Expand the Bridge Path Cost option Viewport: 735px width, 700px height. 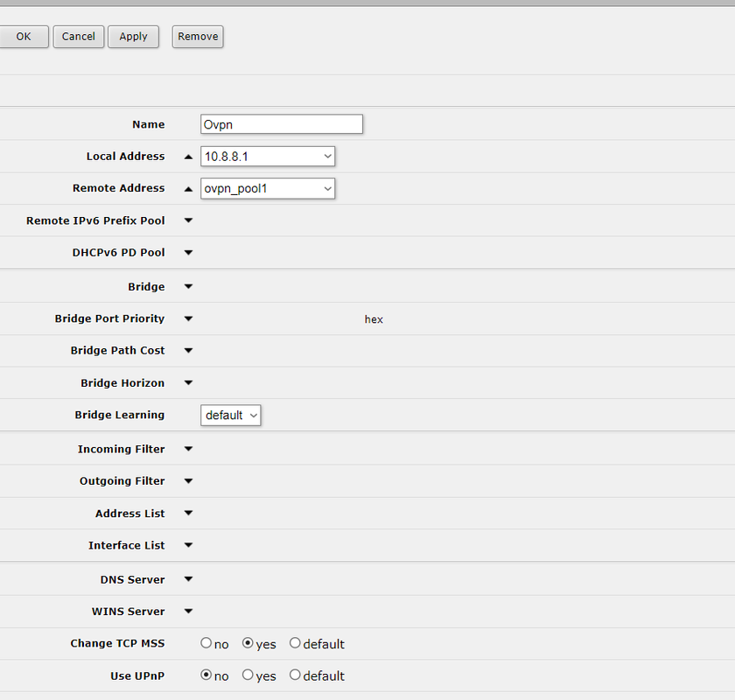point(188,351)
